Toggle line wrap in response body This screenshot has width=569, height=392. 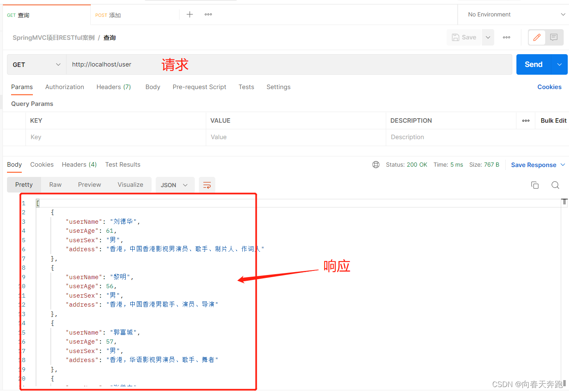(207, 185)
